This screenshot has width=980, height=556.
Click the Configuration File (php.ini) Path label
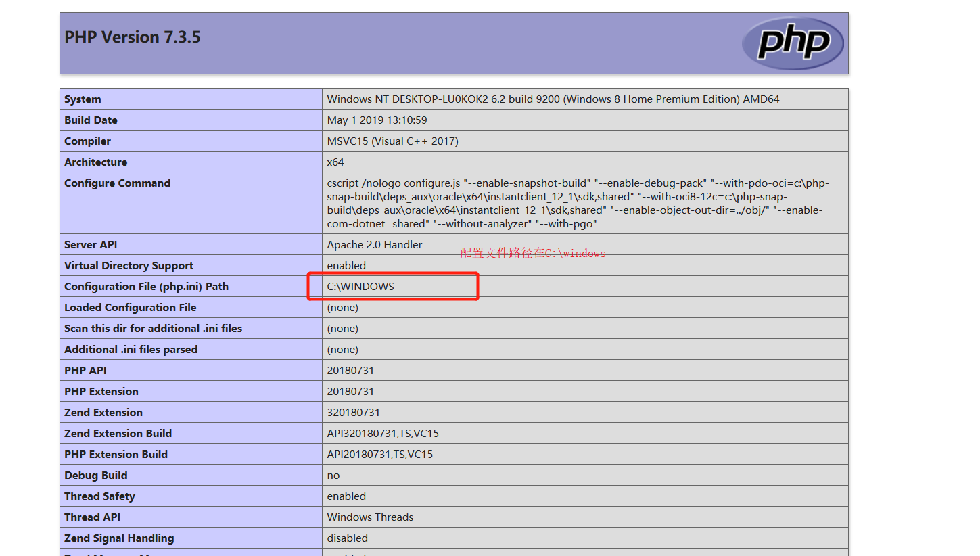pos(146,287)
